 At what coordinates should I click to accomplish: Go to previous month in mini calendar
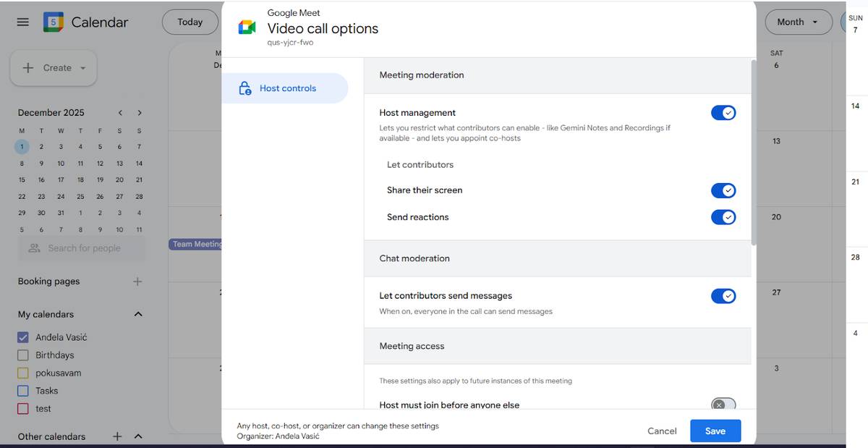(x=120, y=113)
